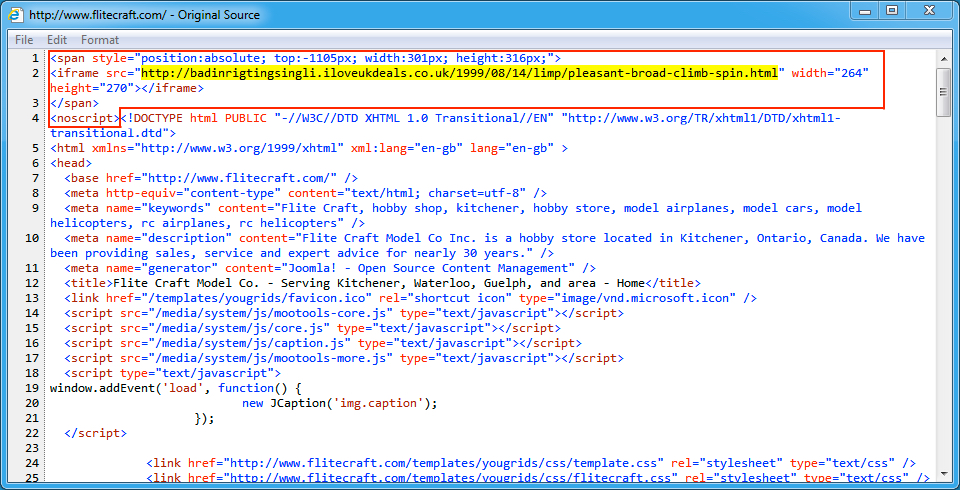Minimize the Original Source window

863,10
